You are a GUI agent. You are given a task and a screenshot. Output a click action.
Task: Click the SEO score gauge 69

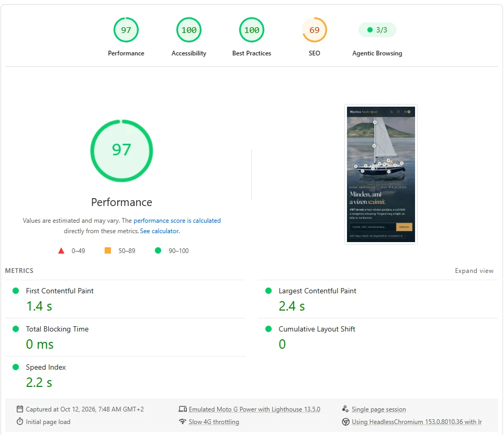click(x=315, y=30)
